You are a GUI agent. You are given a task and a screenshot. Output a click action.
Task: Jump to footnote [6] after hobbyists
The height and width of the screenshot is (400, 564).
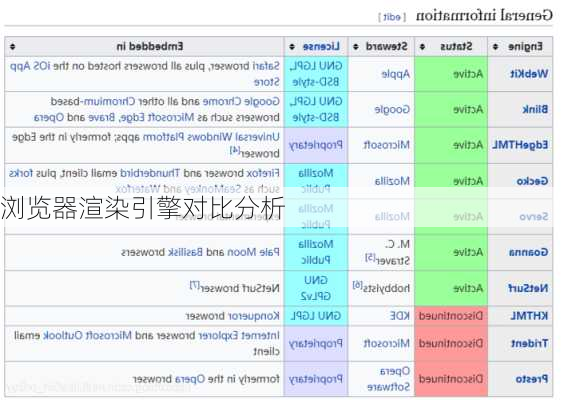[357, 285]
